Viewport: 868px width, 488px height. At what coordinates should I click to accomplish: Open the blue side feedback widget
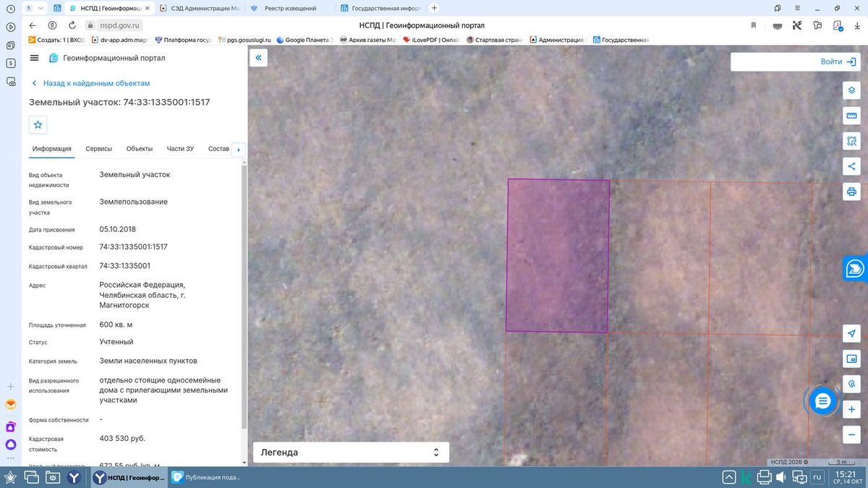tap(856, 268)
